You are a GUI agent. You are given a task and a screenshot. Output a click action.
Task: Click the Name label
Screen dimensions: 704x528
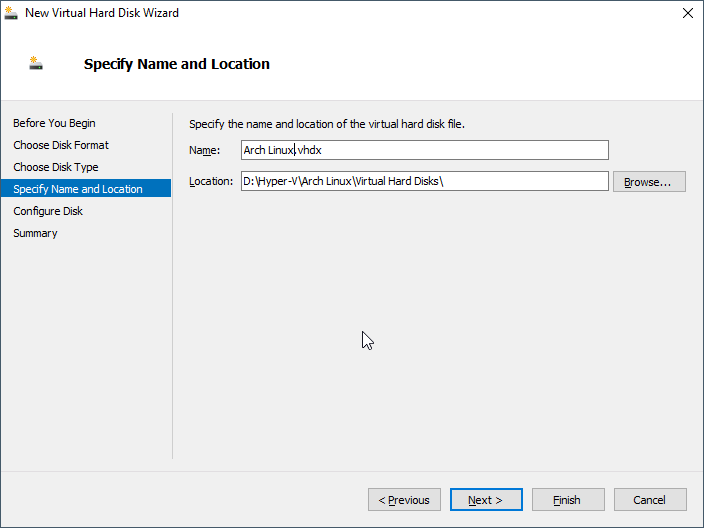click(x=204, y=150)
